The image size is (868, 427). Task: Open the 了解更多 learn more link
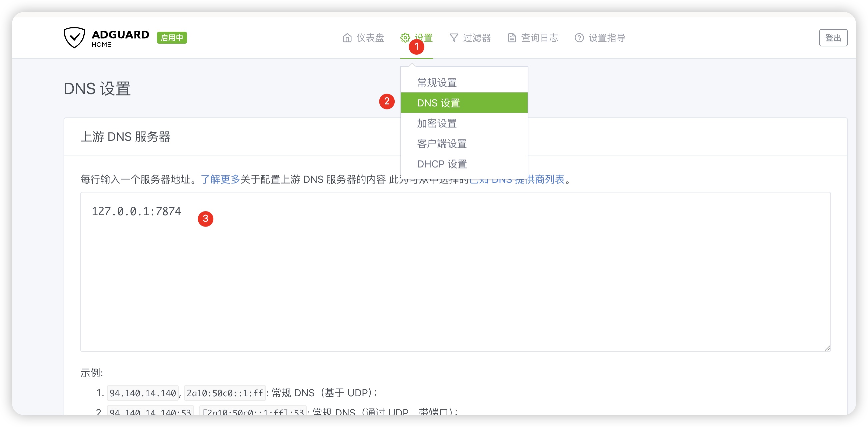[220, 179]
